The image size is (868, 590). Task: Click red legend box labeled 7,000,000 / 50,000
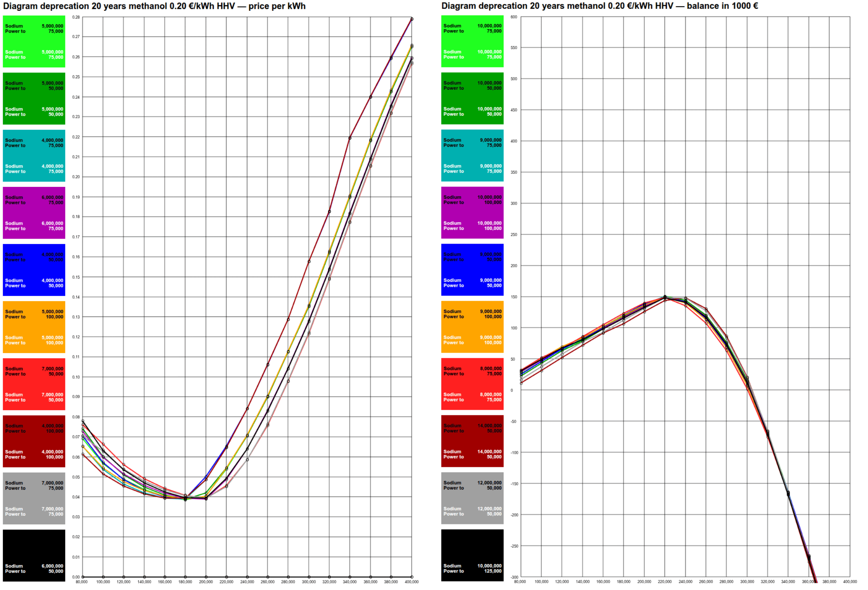point(34,384)
